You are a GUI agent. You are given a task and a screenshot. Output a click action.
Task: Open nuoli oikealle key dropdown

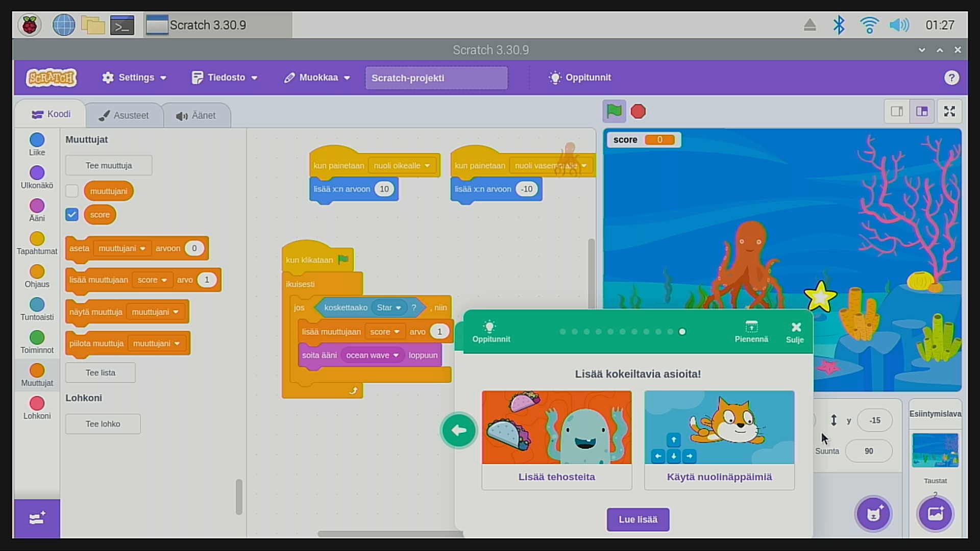(x=402, y=166)
